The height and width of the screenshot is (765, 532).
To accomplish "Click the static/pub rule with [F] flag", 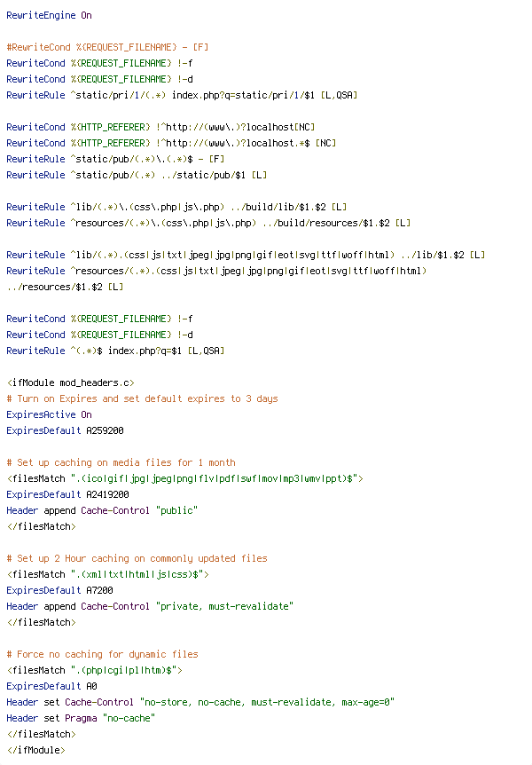I will click(115, 159).
